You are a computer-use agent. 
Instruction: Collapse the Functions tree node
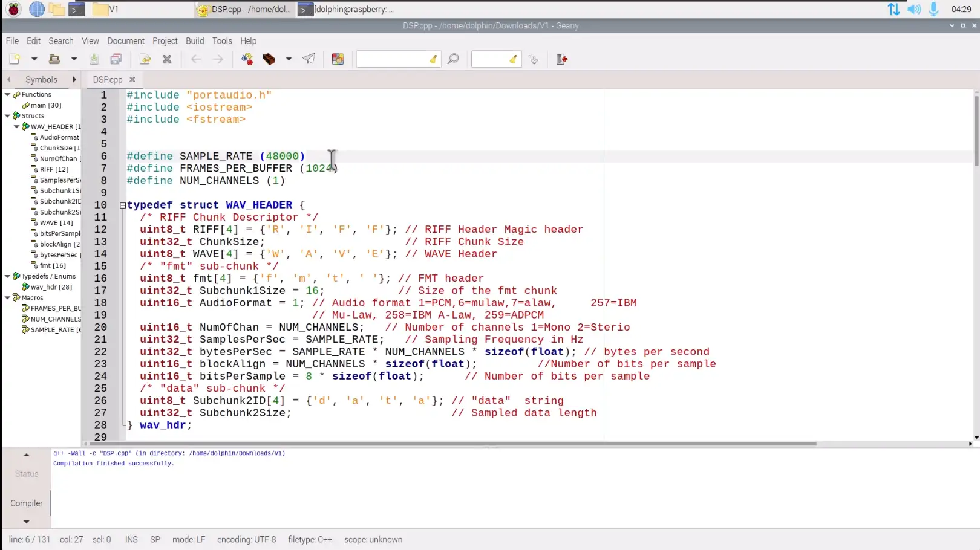click(x=7, y=95)
